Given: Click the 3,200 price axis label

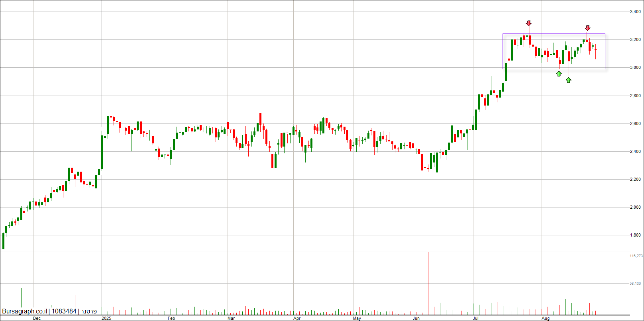Looking at the screenshot, I should click(x=635, y=40).
